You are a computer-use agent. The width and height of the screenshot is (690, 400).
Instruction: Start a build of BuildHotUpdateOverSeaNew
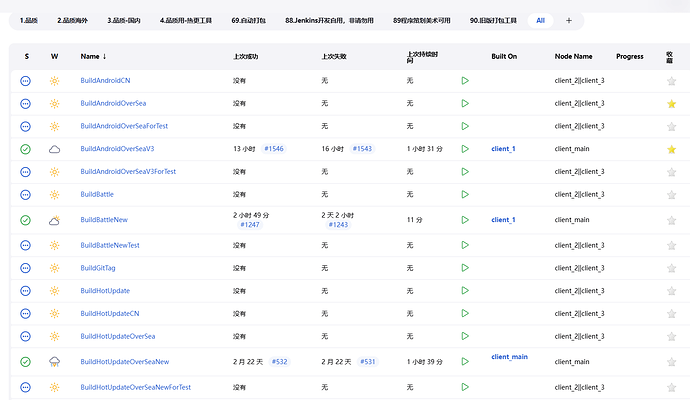pos(465,361)
